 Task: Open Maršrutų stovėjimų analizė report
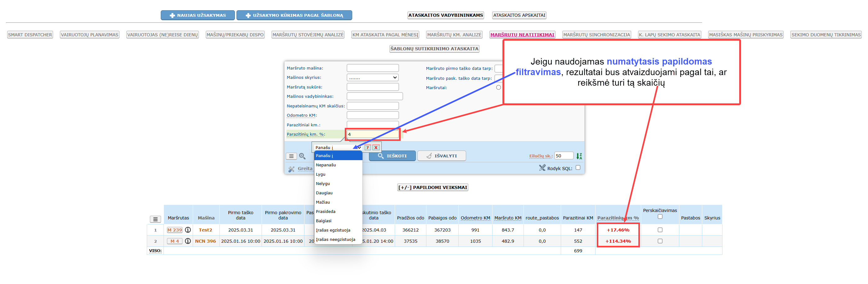(x=308, y=35)
